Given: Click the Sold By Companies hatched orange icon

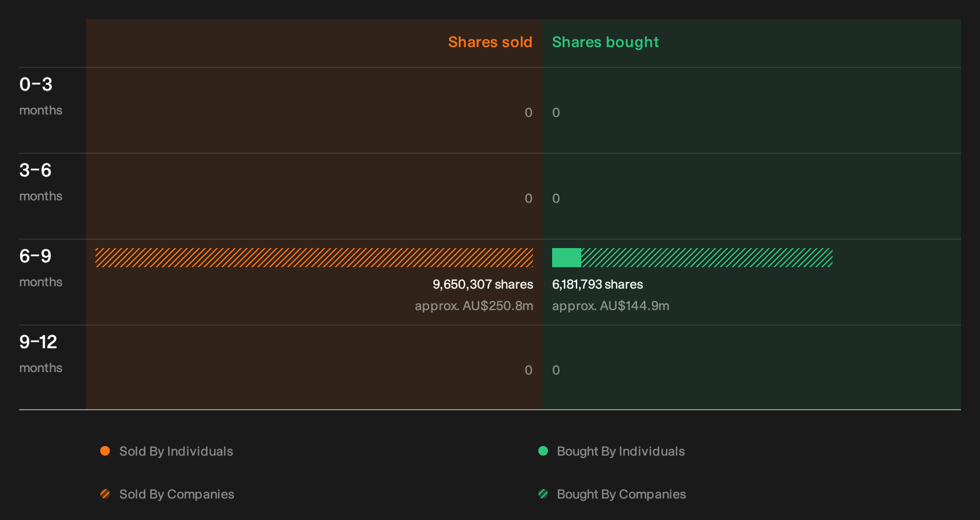Looking at the screenshot, I should click(105, 494).
